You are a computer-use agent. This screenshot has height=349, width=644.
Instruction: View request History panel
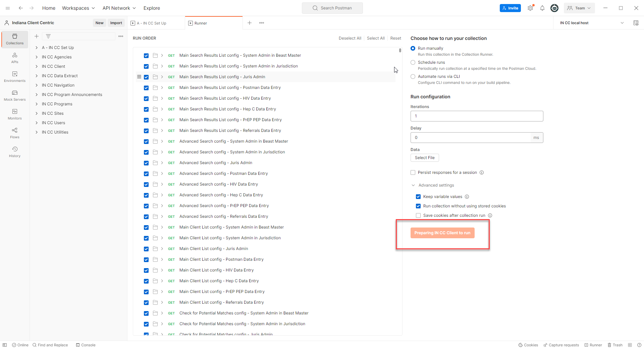click(x=14, y=152)
